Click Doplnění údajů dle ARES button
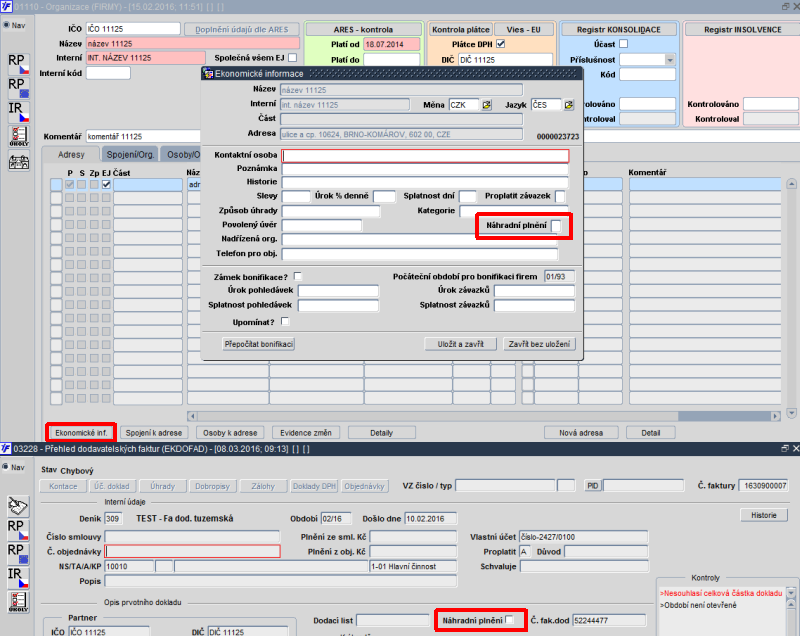 [241, 30]
